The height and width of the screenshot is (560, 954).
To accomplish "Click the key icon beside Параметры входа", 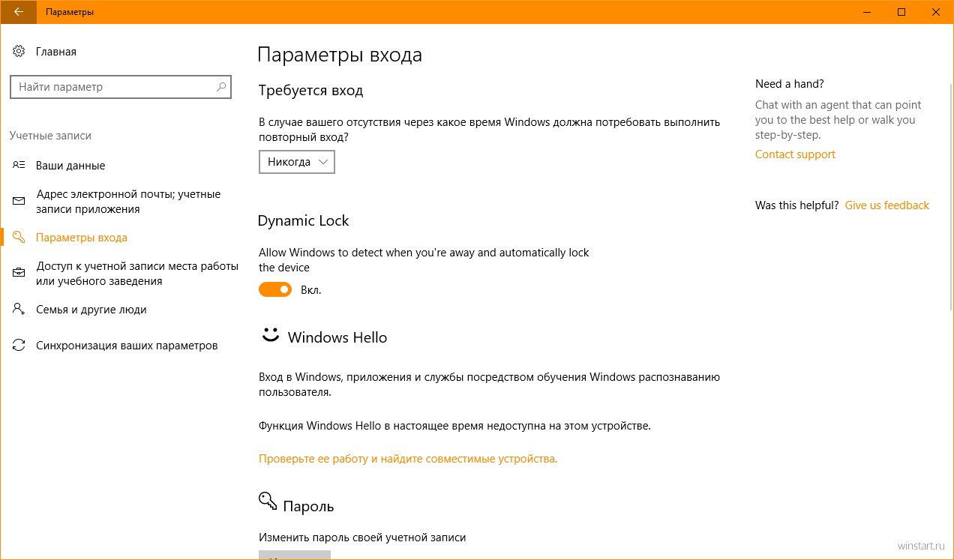I will tap(19, 238).
